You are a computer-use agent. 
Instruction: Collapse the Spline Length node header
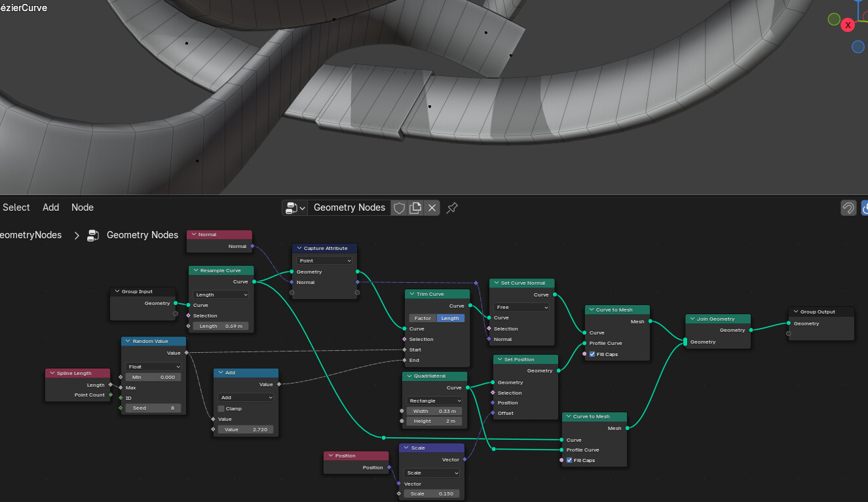point(52,373)
